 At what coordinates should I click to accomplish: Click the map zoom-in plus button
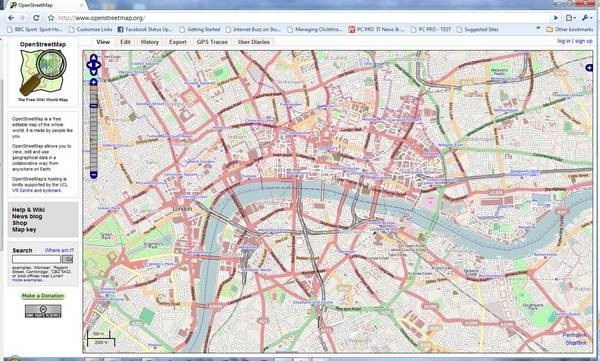click(94, 82)
